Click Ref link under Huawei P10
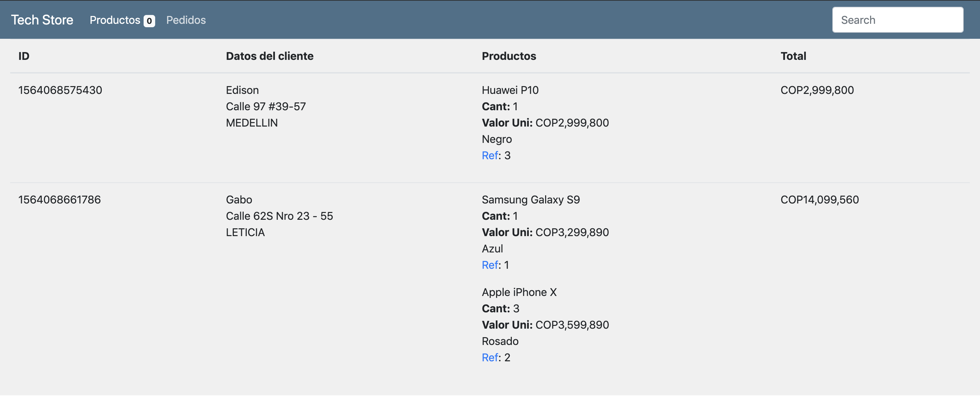This screenshot has width=980, height=396. [490, 155]
